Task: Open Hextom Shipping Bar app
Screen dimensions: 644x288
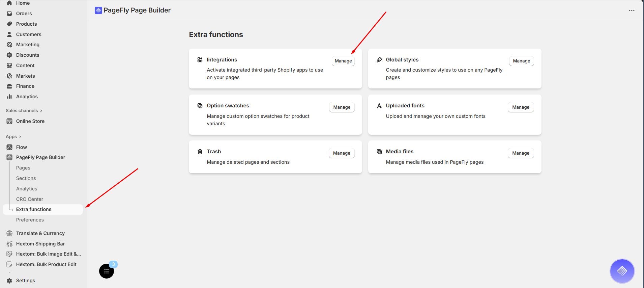Action: (40, 244)
